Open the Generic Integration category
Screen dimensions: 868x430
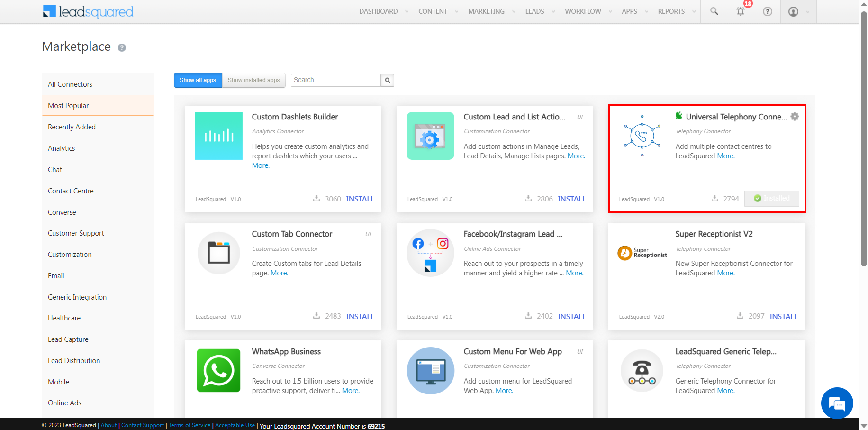click(x=98, y=297)
